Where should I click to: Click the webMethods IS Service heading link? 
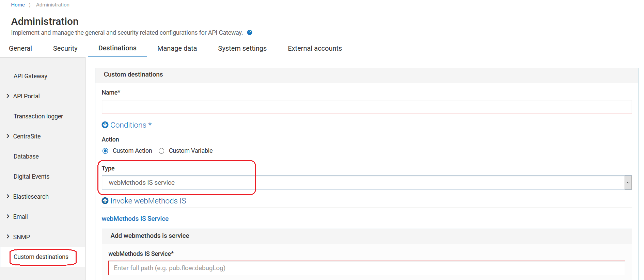pos(135,218)
